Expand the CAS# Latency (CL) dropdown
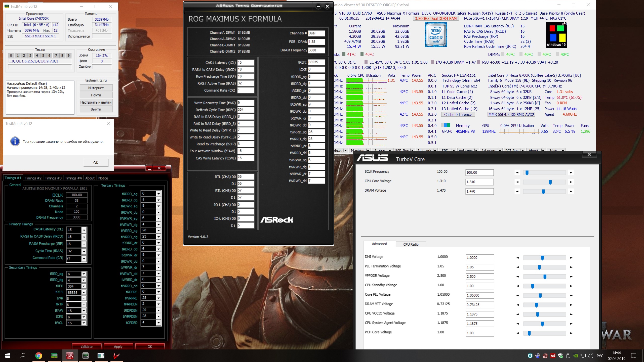Image resolution: width=644 pixels, height=362 pixels. [x=84, y=230]
